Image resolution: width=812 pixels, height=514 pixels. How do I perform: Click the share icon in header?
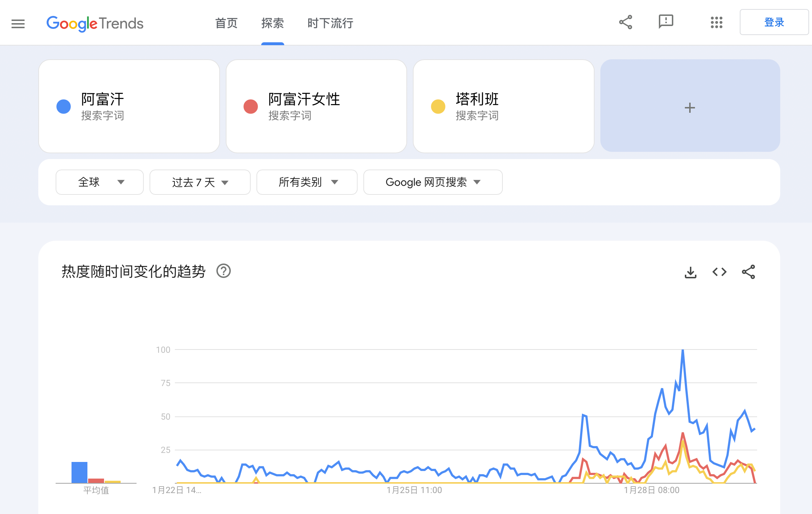click(626, 22)
